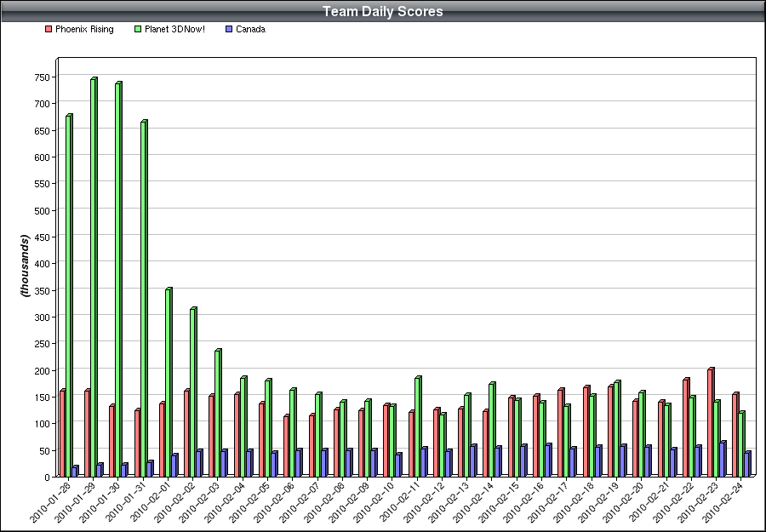Select the blue Canada bar for 2010-02-10
Image resolution: width=766 pixels, height=532 pixels.
(x=398, y=465)
